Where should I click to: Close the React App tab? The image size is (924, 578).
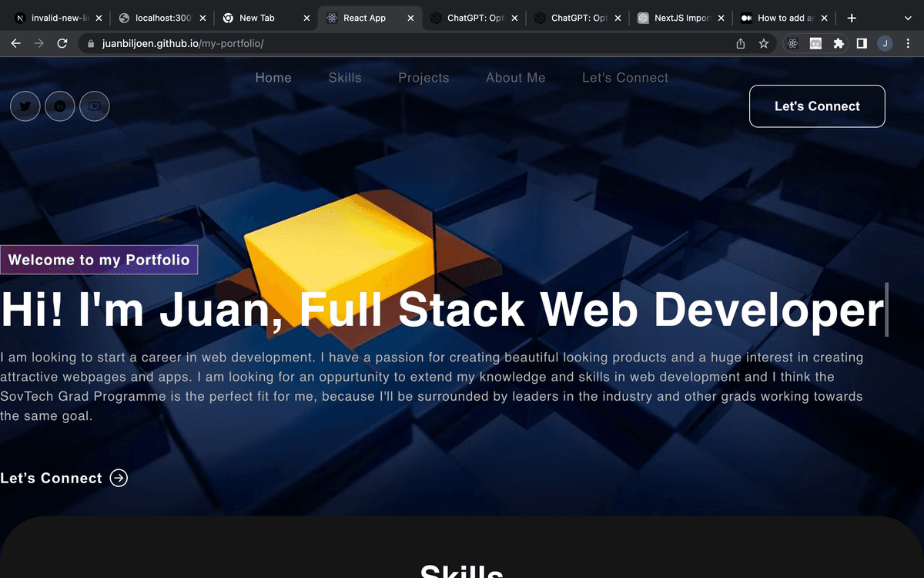(410, 18)
